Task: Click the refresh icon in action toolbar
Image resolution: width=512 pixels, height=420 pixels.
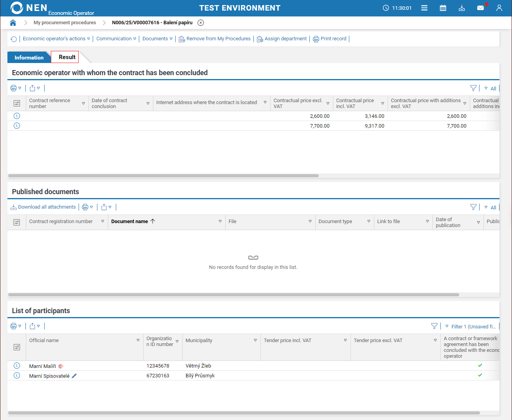Action: (x=14, y=39)
